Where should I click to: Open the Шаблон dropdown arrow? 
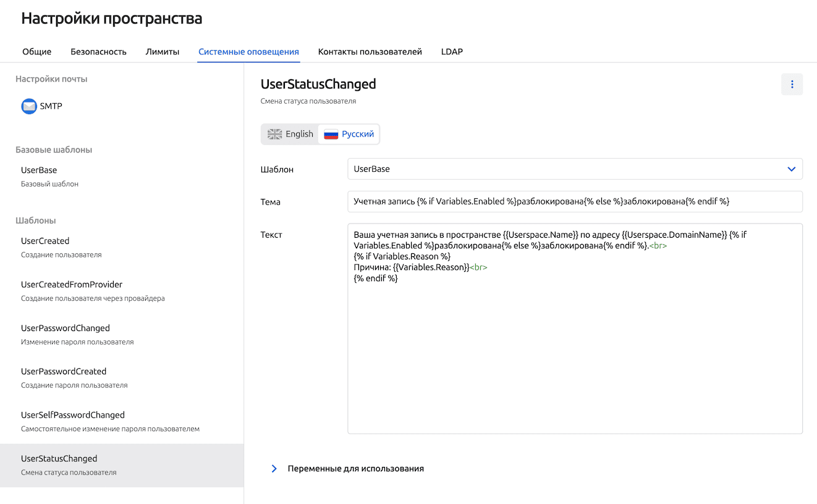(791, 169)
